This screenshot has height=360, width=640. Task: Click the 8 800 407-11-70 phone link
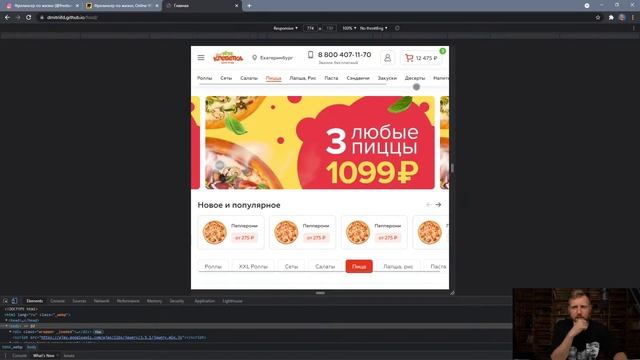(344, 55)
